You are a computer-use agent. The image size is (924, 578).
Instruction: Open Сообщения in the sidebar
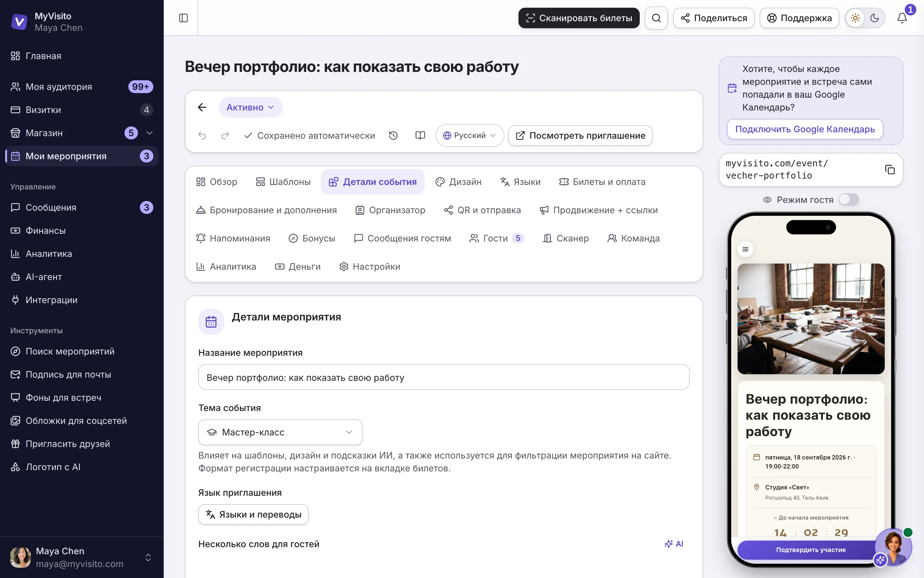(x=82, y=207)
